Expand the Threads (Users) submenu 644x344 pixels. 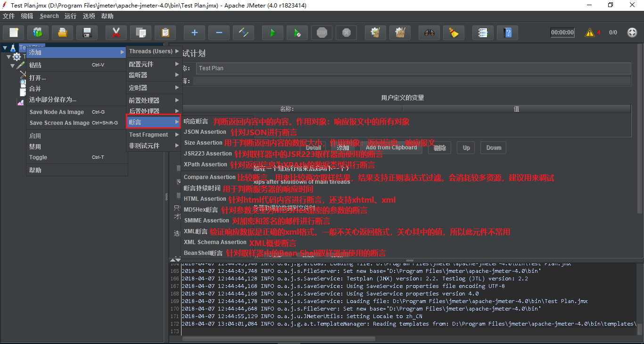tap(154, 51)
